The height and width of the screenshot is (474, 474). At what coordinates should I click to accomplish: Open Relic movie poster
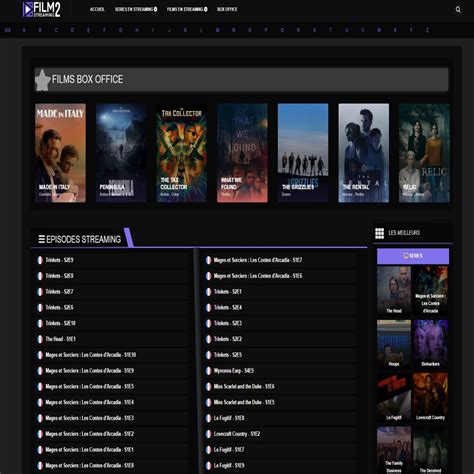(424, 153)
